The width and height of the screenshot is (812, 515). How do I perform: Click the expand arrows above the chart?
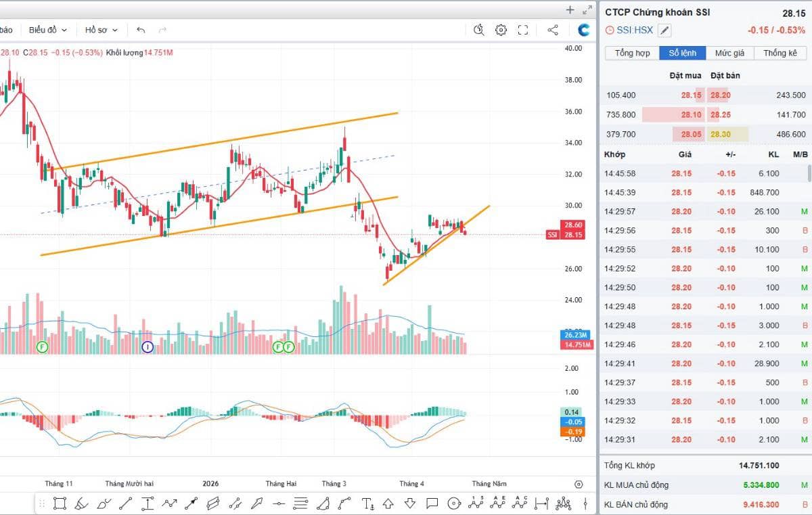[x=587, y=9]
